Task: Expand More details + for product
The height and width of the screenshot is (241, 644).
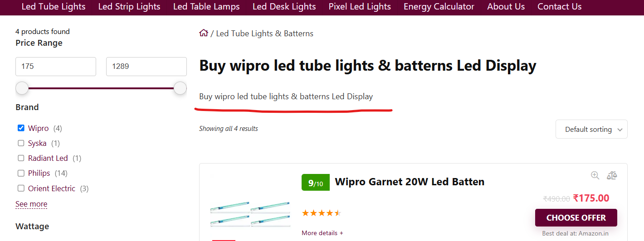Action: 322,233
